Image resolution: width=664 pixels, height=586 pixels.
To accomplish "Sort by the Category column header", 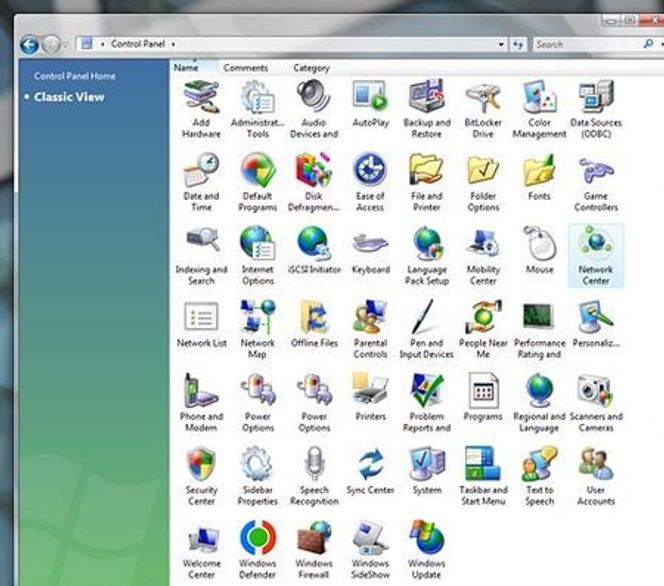I will tap(311, 68).
